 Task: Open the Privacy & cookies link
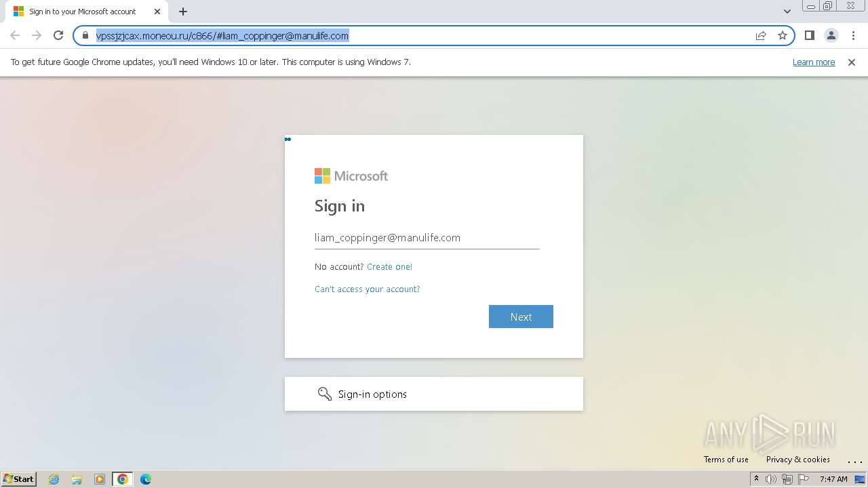coord(798,460)
